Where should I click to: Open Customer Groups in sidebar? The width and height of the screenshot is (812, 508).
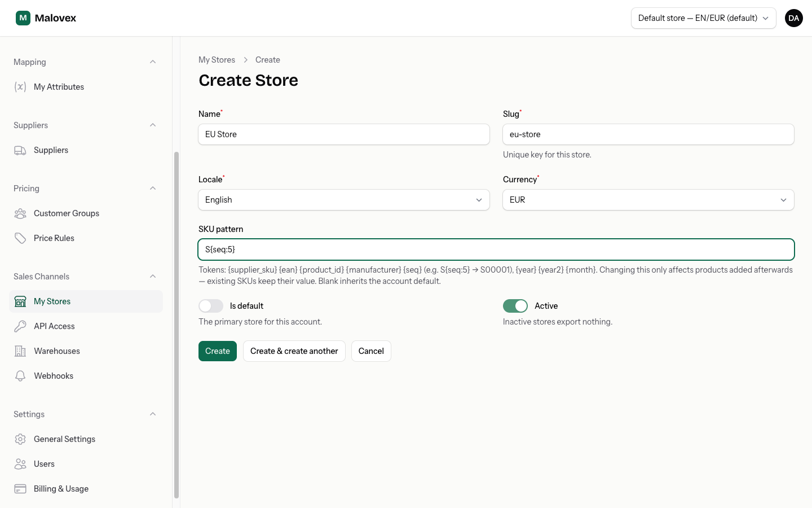click(86, 213)
